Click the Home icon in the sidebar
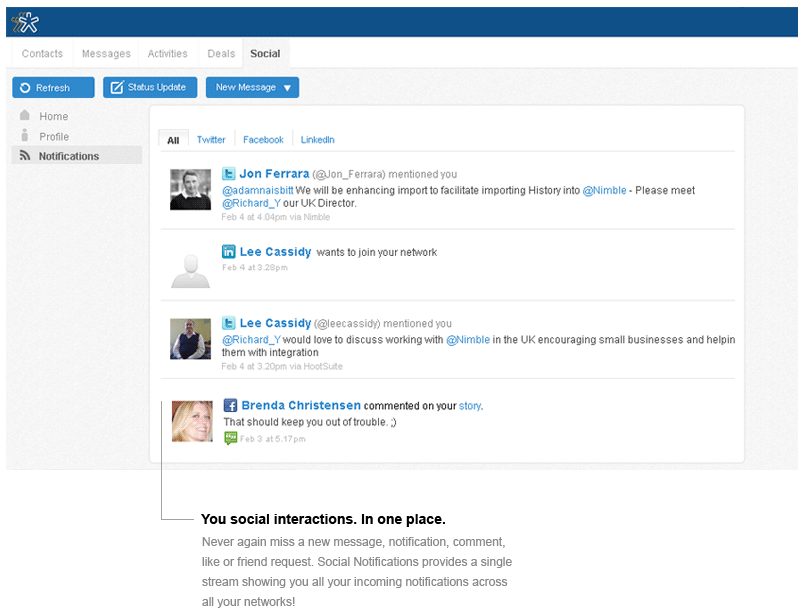Screen dimensions: 807x615 click(x=24, y=115)
